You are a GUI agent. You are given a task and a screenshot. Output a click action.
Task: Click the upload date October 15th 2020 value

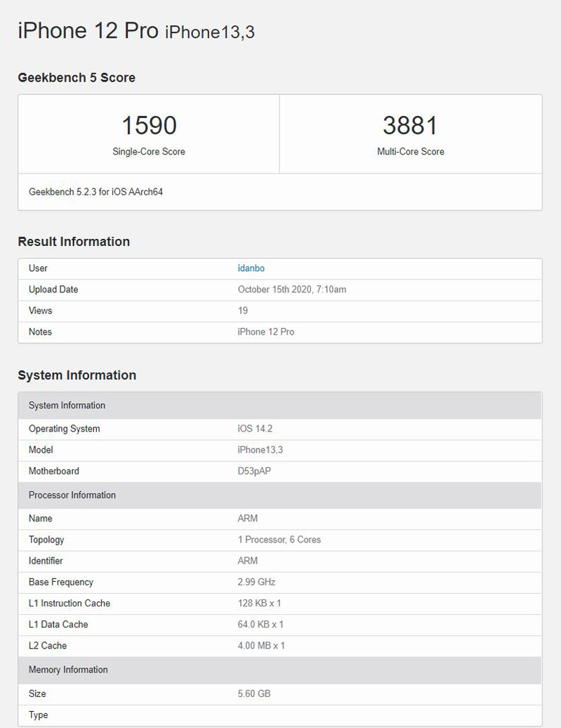click(291, 290)
